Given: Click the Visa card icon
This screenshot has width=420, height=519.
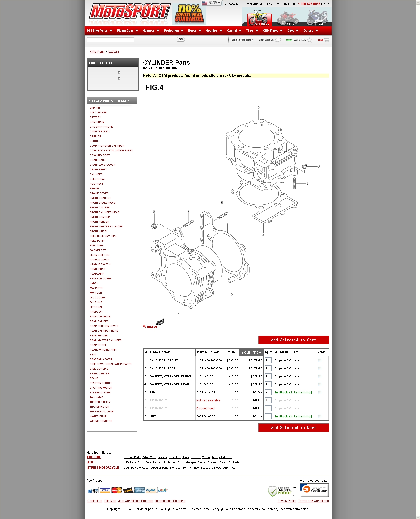Looking at the screenshot, I should (x=105, y=490).
